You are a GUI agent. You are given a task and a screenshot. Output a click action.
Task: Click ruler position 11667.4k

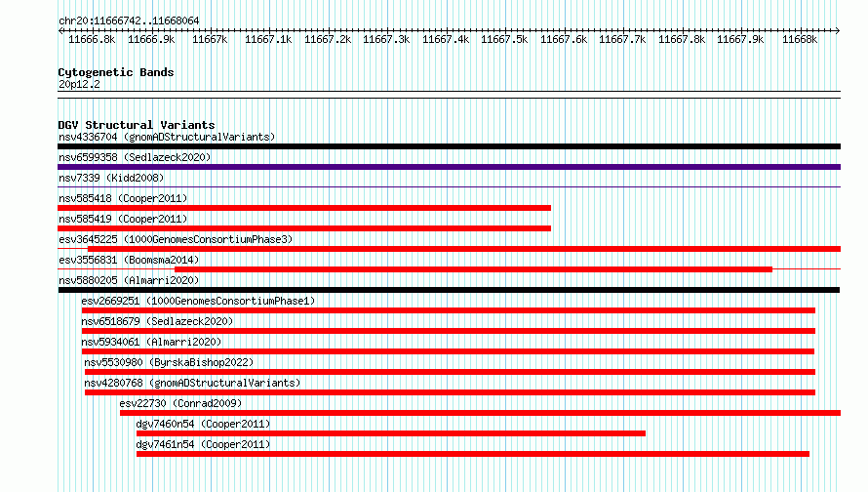(446, 39)
